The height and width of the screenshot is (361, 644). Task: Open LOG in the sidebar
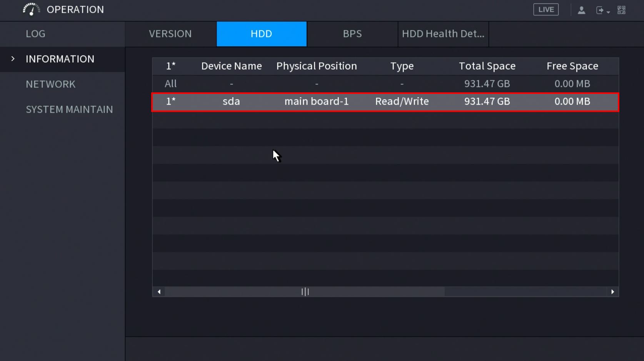point(36,34)
